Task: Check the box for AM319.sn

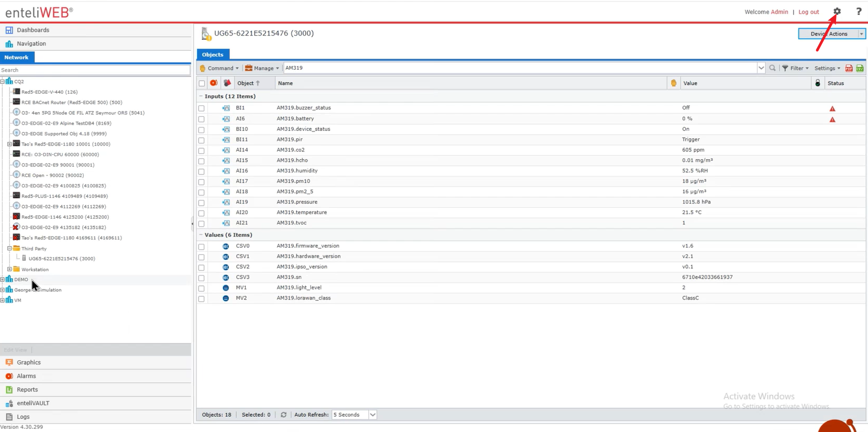Action: (x=202, y=278)
